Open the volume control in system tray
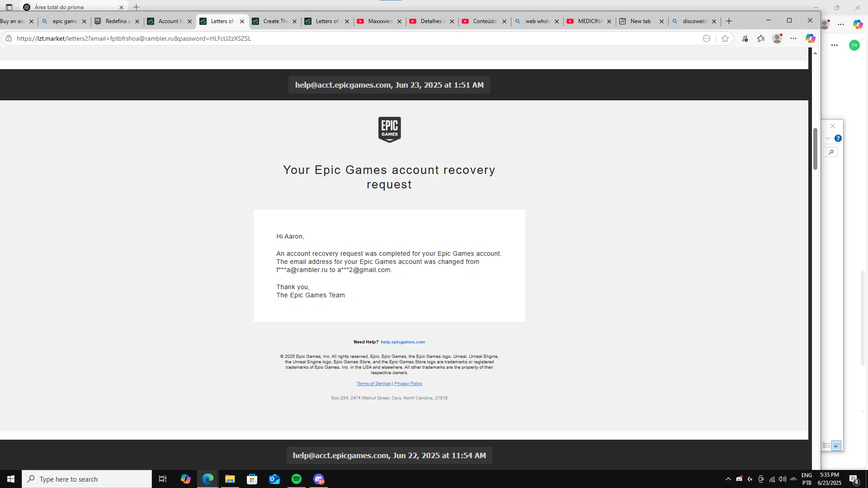 783,479
